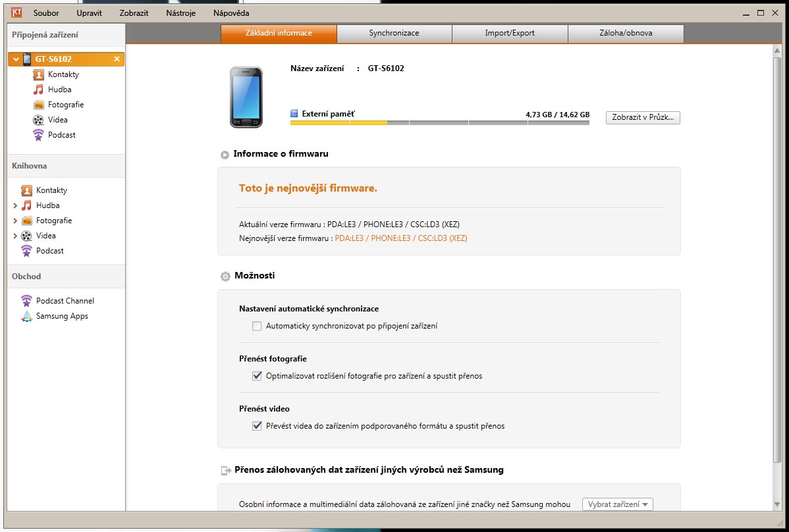
Task: Open the Soubor menu
Action: click(x=46, y=13)
